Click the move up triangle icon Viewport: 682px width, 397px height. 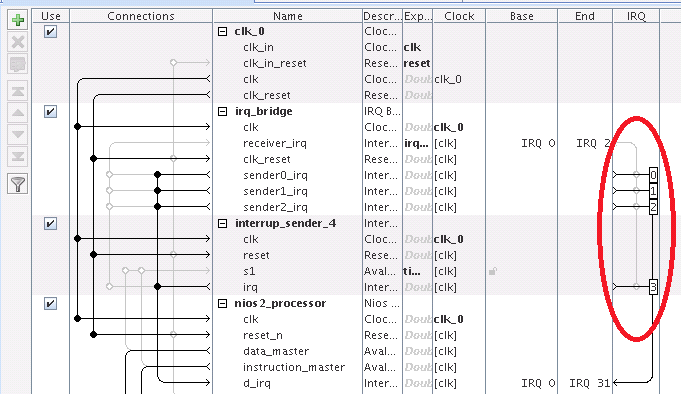(x=18, y=113)
